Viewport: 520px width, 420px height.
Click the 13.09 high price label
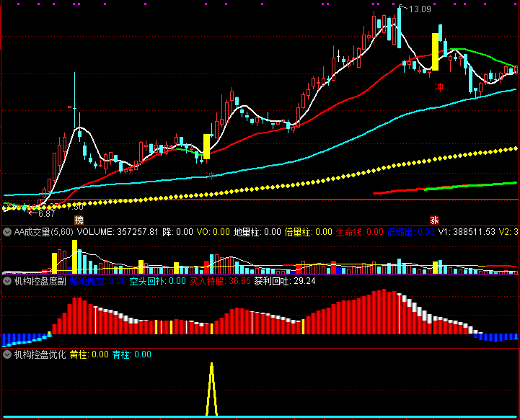420,9
